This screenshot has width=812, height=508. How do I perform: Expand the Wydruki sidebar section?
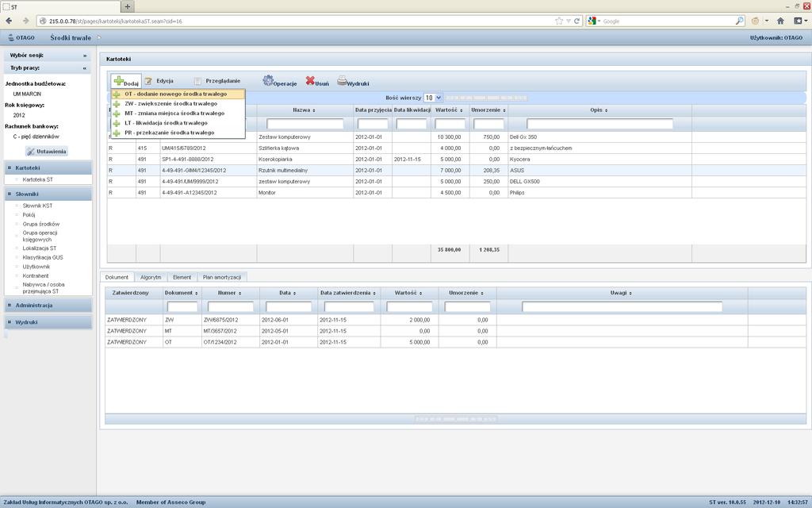click(48, 322)
